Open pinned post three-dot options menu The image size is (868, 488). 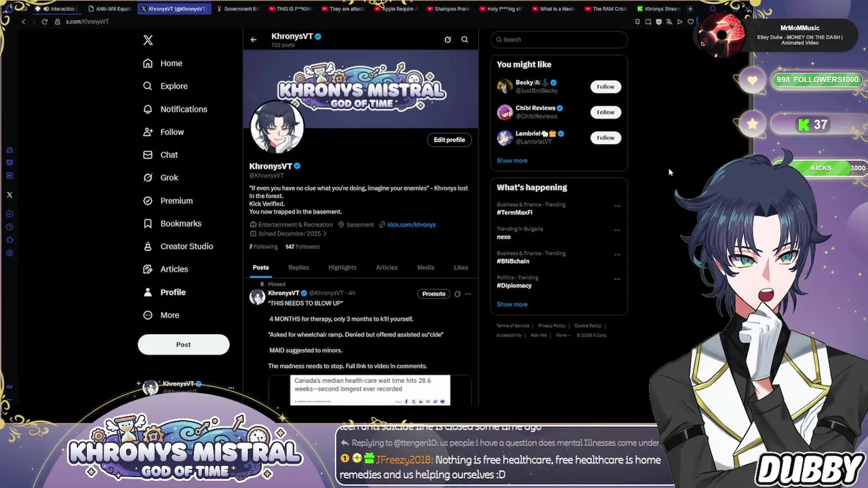click(x=468, y=294)
